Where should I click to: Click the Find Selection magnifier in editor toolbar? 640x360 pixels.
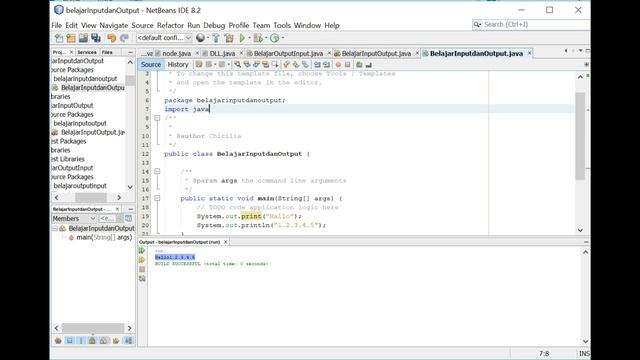click(237, 64)
